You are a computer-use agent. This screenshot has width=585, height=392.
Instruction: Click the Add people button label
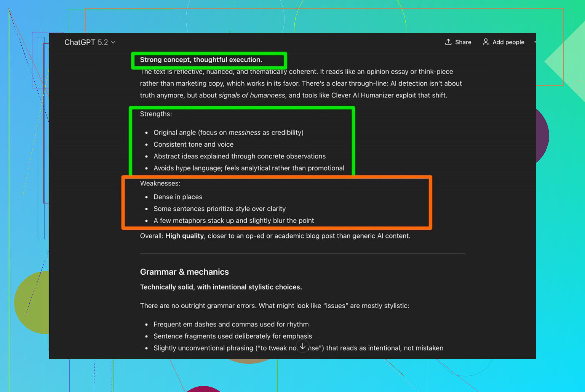point(508,42)
